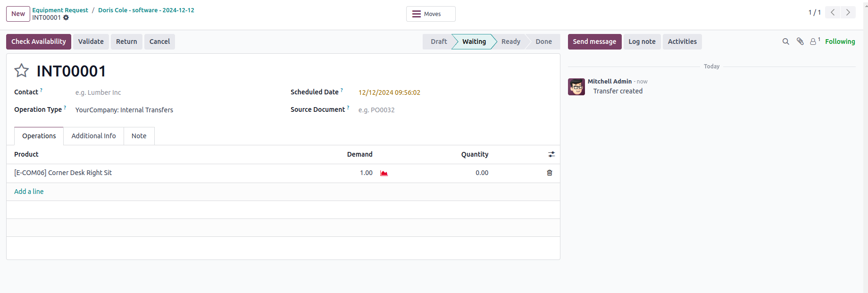
Task: Click the red forecast chart icon
Action: pyautogui.click(x=384, y=173)
